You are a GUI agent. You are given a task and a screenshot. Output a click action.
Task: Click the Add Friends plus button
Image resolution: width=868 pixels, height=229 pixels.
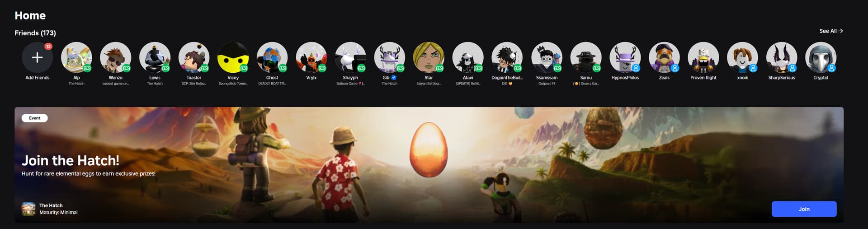coord(38,57)
